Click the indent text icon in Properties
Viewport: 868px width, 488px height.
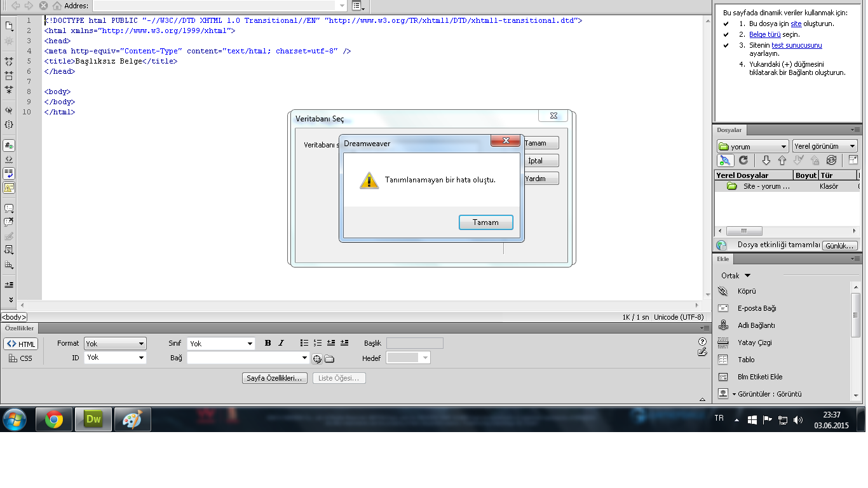tap(344, 343)
